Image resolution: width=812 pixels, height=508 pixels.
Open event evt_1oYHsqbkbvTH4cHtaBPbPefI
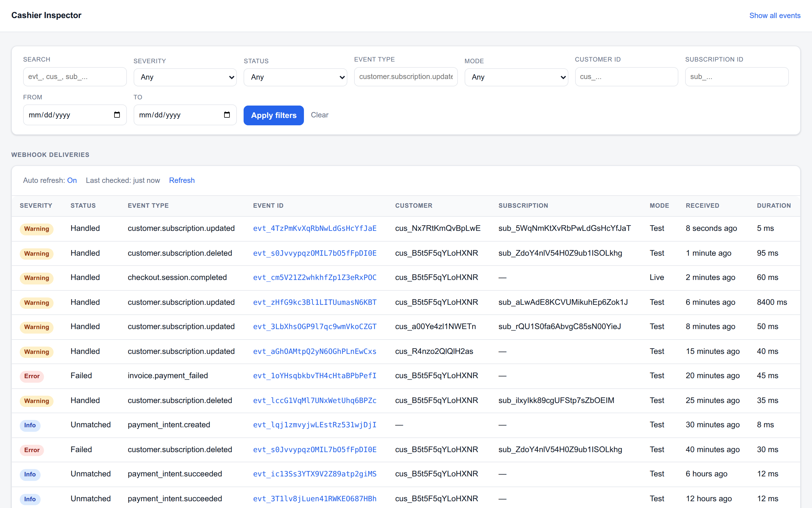tap(314, 376)
